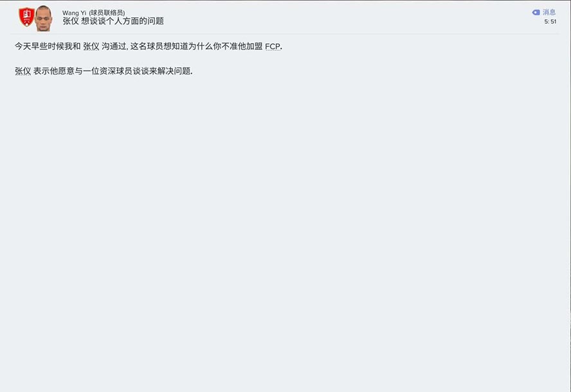Click the text 这名球员想知道为什么
The height and width of the screenshot is (392, 571).
(x=172, y=46)
